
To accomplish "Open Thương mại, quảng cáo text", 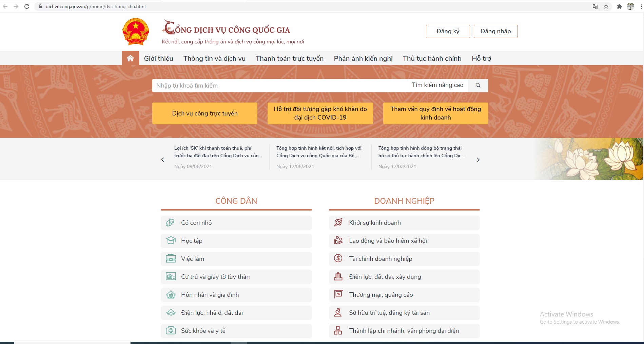I will (x=381, y=295).
